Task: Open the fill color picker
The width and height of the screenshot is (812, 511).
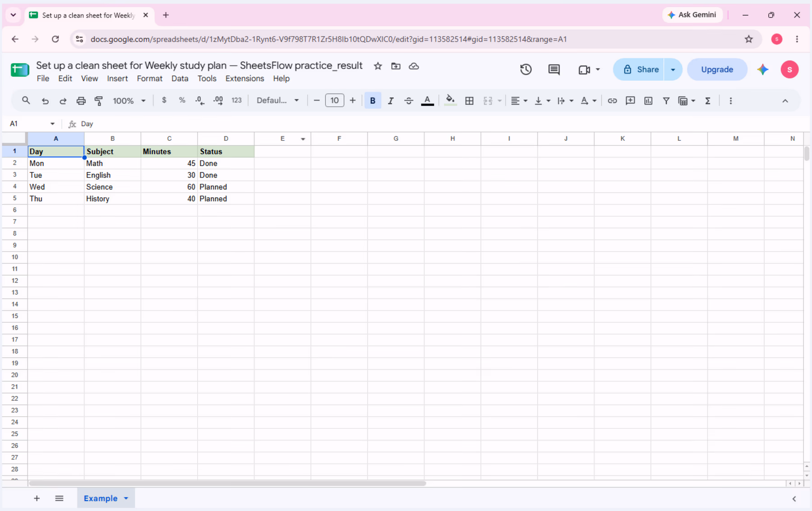Action: tap(450, 101)
